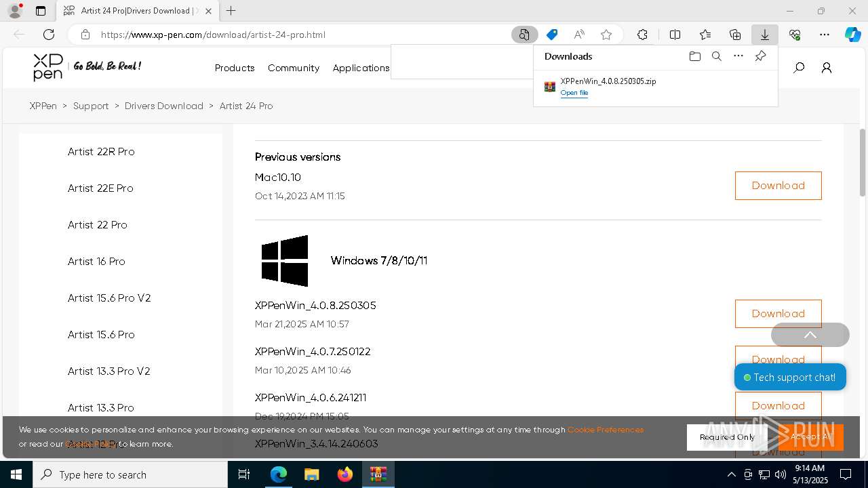
Task: Open the shopping price tag icon
Action: tap(552, 35)
